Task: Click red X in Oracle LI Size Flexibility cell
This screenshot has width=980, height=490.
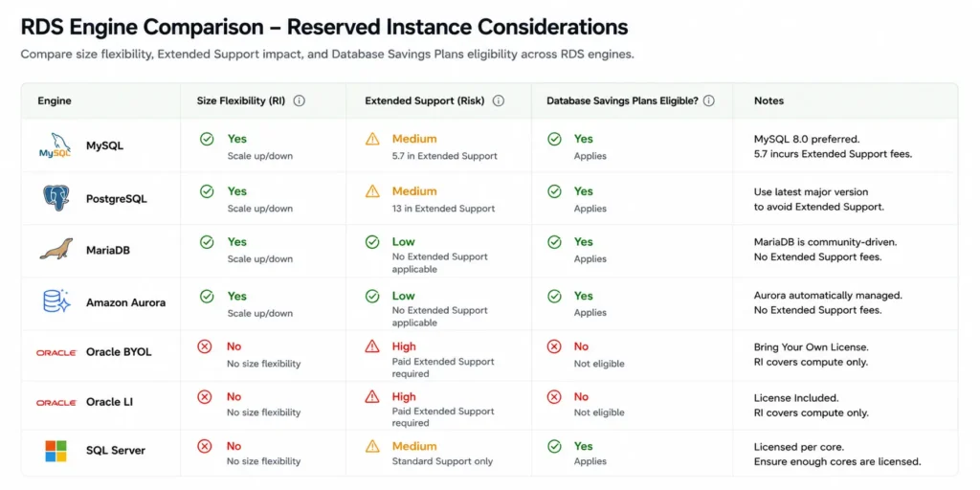Action: tap(205, 396)
